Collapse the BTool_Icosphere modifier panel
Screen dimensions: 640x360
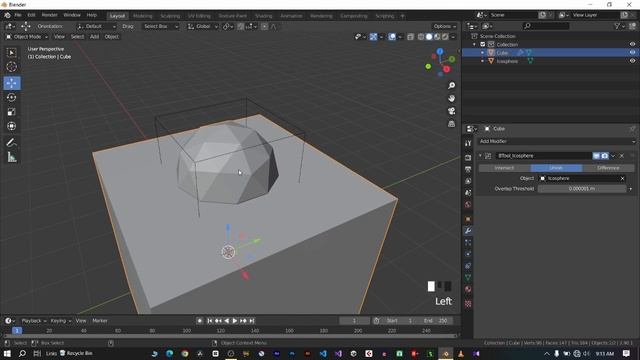pos(480,156)
